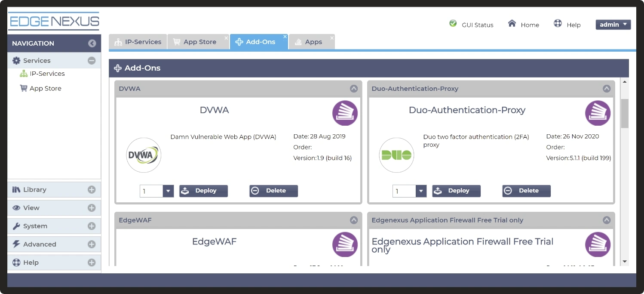Click the sidebar Help lifebuoy icon
Screen dimensions: 644x294
(16, 263)
